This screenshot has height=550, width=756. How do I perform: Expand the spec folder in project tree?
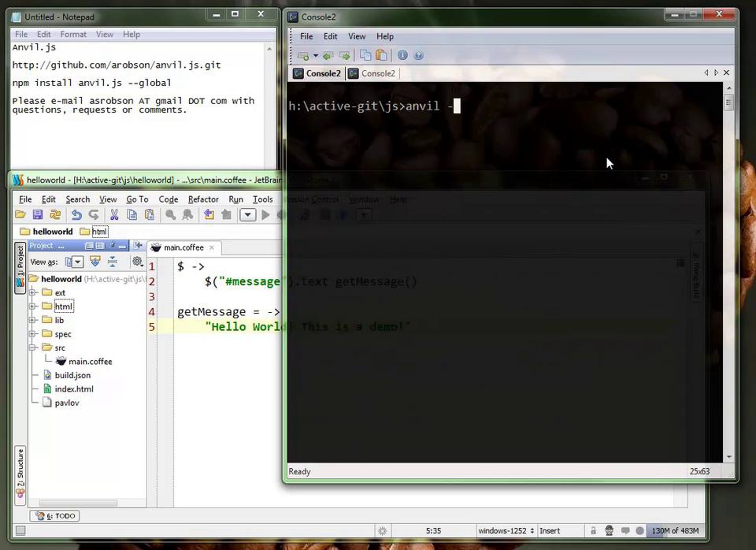32,334
